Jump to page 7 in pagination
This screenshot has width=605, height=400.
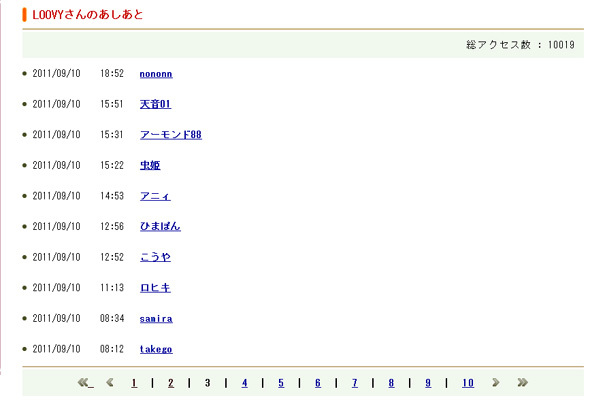coord(354,383)
